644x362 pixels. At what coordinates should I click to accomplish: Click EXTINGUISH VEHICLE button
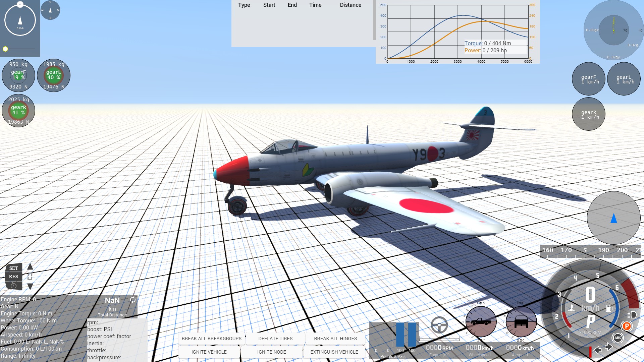334,352
